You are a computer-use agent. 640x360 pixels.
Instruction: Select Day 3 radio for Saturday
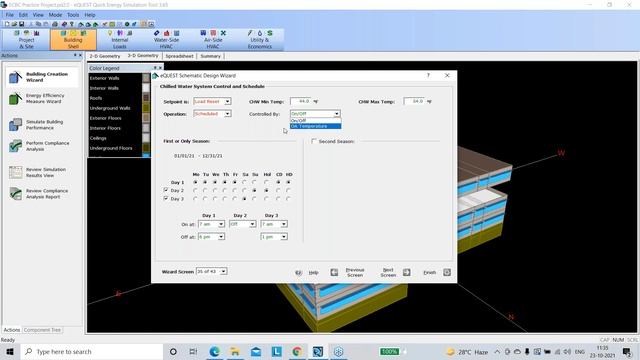coord(244,198)
